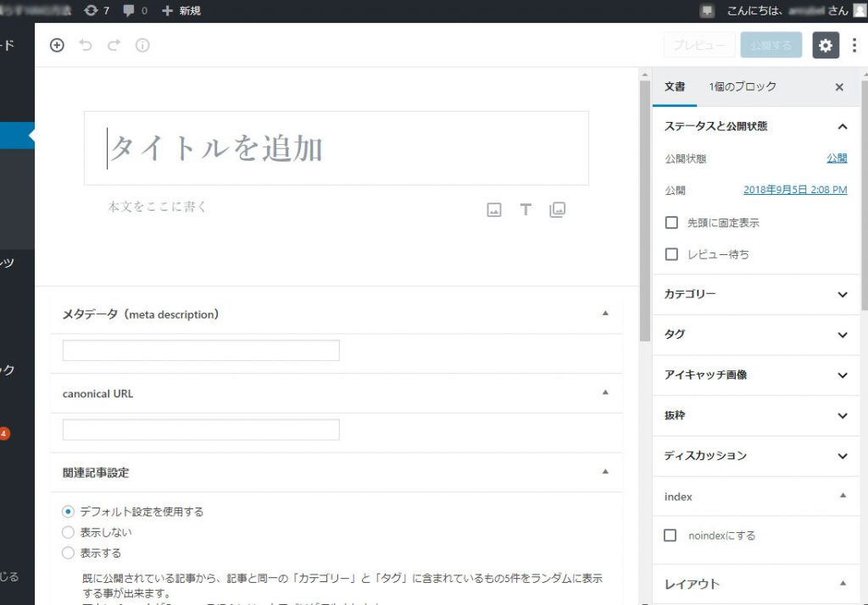Open the 新規 menu in admin bar
This screenshot has height=605, width=868.
pos(181,11)
